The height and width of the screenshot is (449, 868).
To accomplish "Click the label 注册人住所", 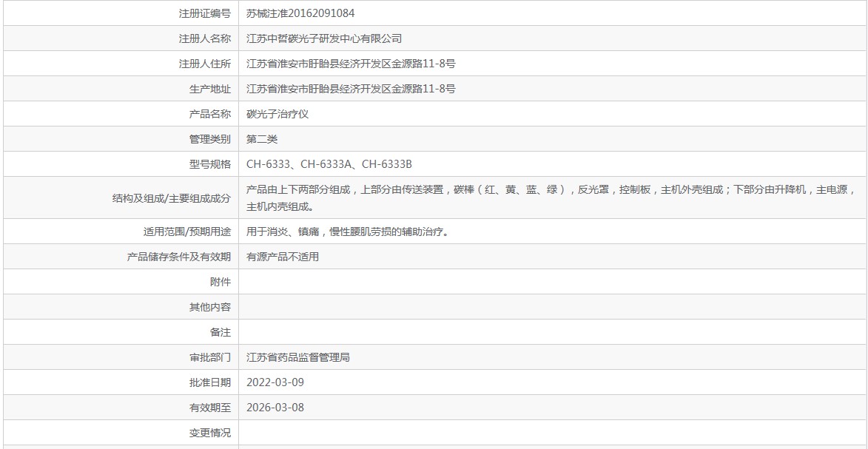I will (204, 64).
